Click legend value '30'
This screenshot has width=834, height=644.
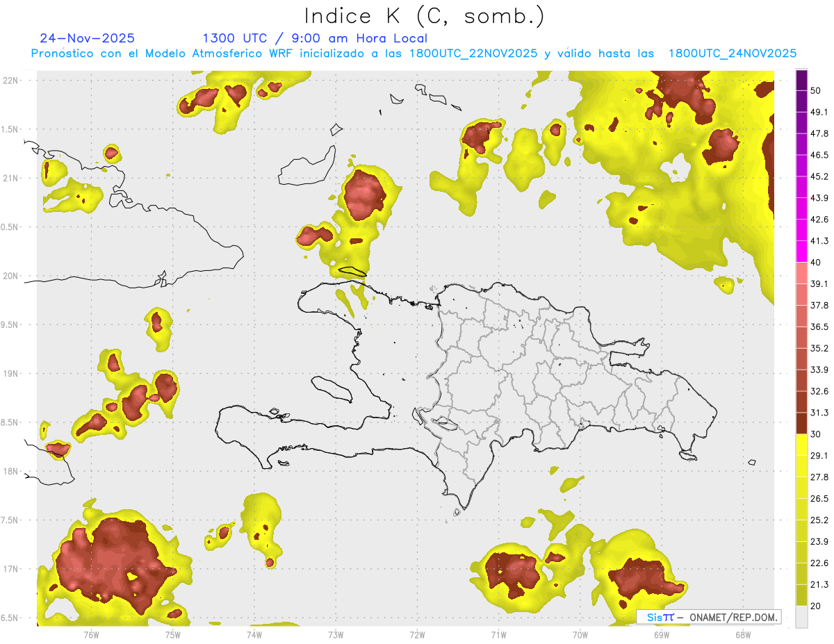[816, 434]
